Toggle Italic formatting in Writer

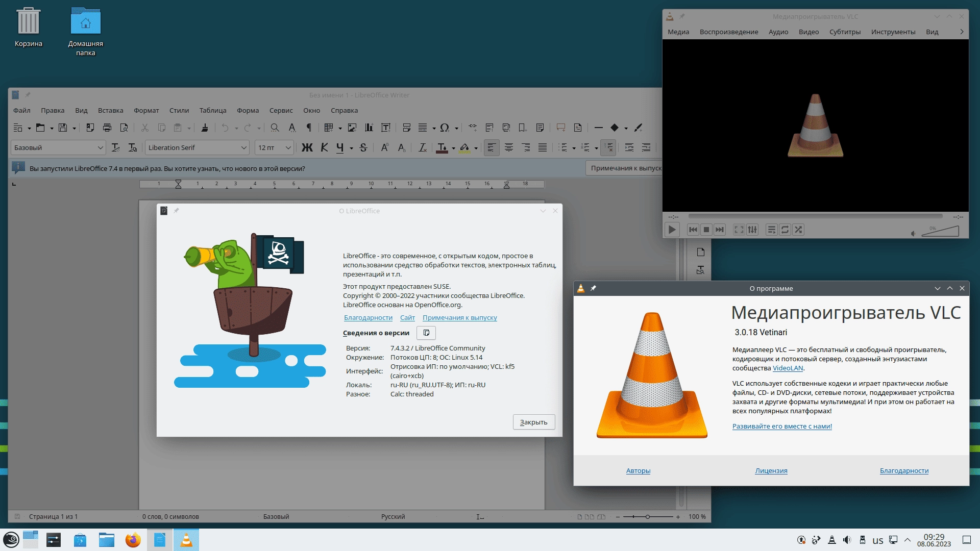[x=324, y=147]
